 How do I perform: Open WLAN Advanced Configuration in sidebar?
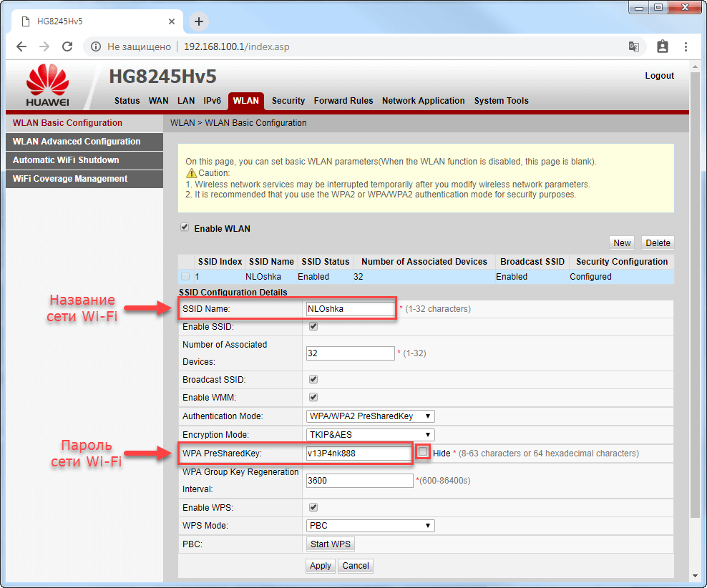(77, 142)
